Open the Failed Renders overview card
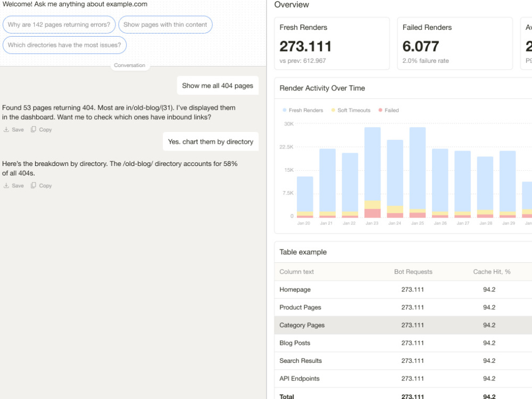 pyautogui.click(x=455, y=44)
